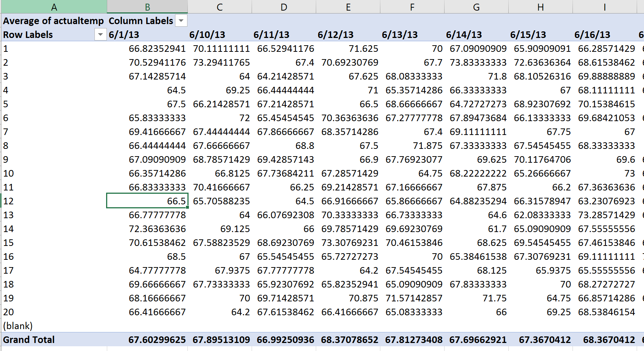Select the Grand Total cell 67.89513109
Screen dimensions: 644x351
coord(220,340)
